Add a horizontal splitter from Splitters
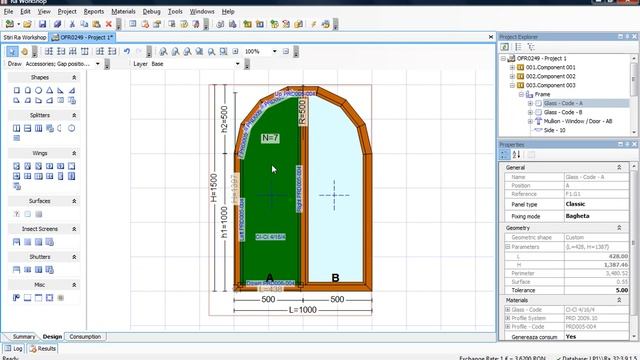640x360 pixels. (x=27, y=128)
